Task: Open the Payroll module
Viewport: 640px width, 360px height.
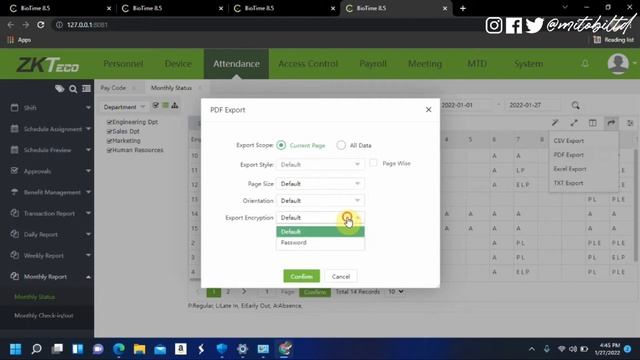Action: (373, 64)
